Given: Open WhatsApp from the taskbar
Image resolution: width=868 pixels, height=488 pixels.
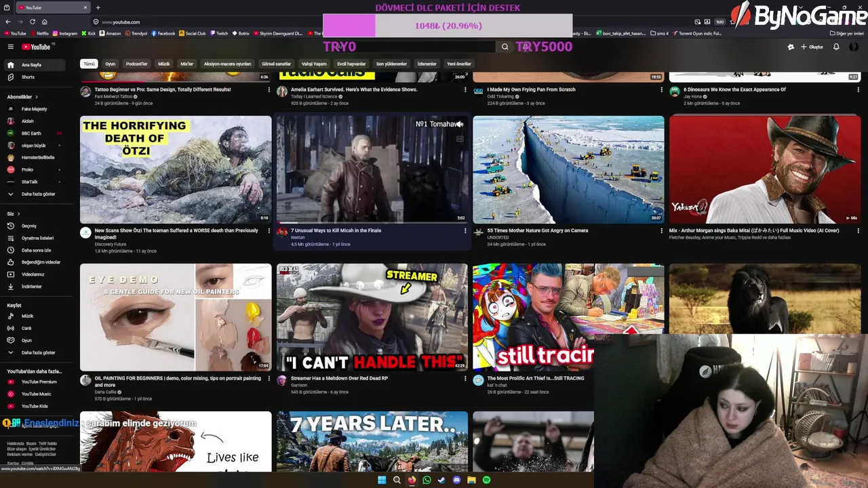Looking at the screenshot, I should (427, 480).
